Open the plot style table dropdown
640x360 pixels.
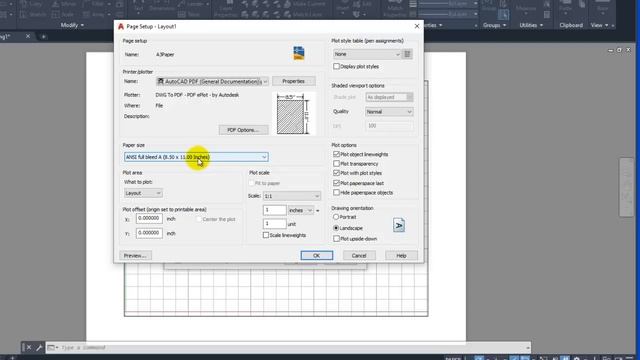coord(367,54)
